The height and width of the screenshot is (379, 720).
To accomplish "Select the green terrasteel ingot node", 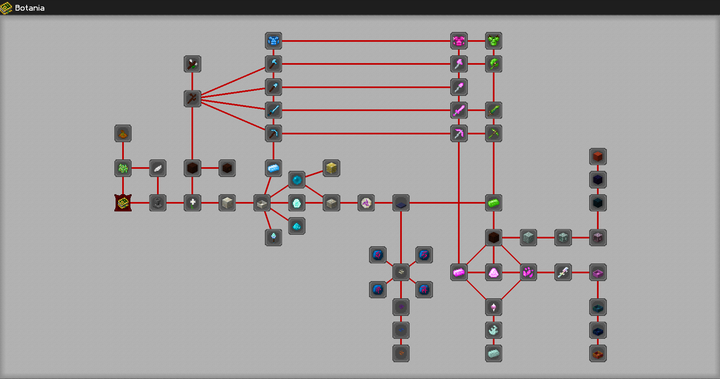I will pos(494,203).
